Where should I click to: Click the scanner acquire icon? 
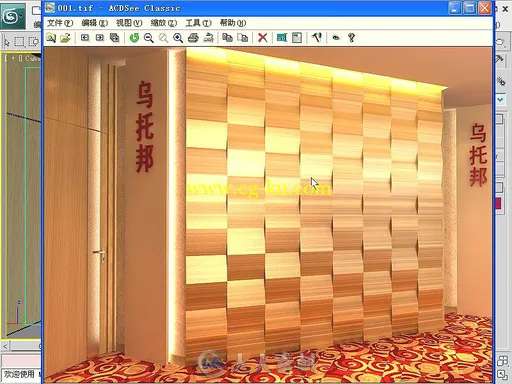pos(208,38)
